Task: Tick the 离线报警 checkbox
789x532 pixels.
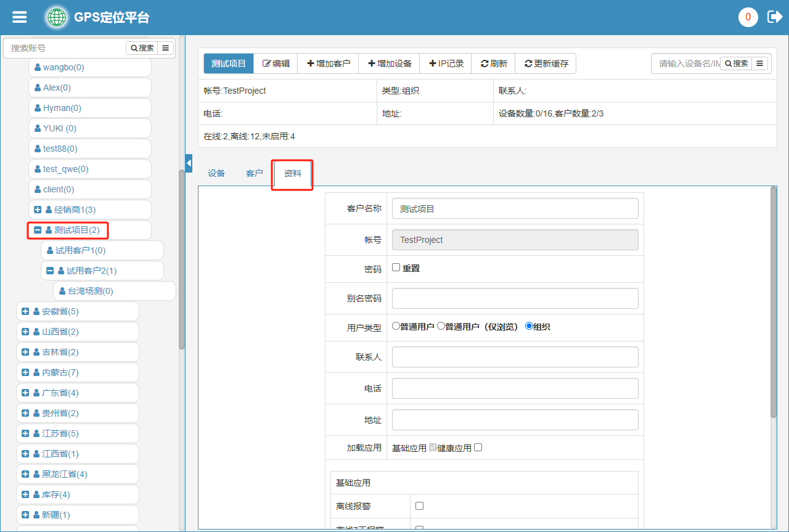Action: [419, 505]
